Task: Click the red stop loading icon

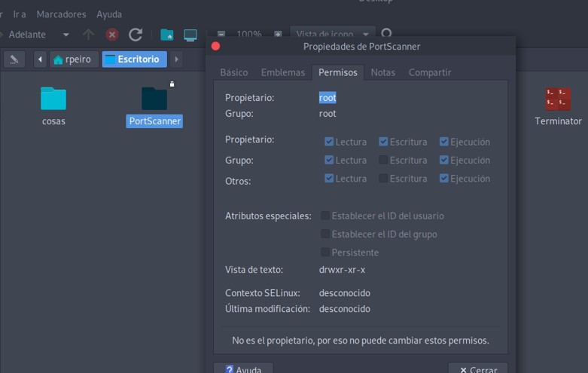Action: (x=111, y=35)
